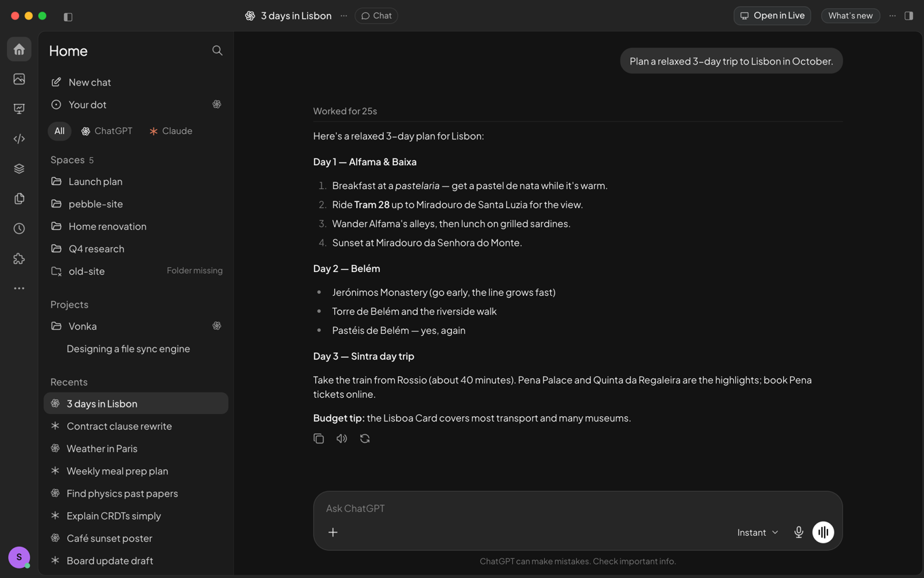Viewport: 924px width, 578px height.
Task: Open the code brackets rail icon
Action: (19, 139)
